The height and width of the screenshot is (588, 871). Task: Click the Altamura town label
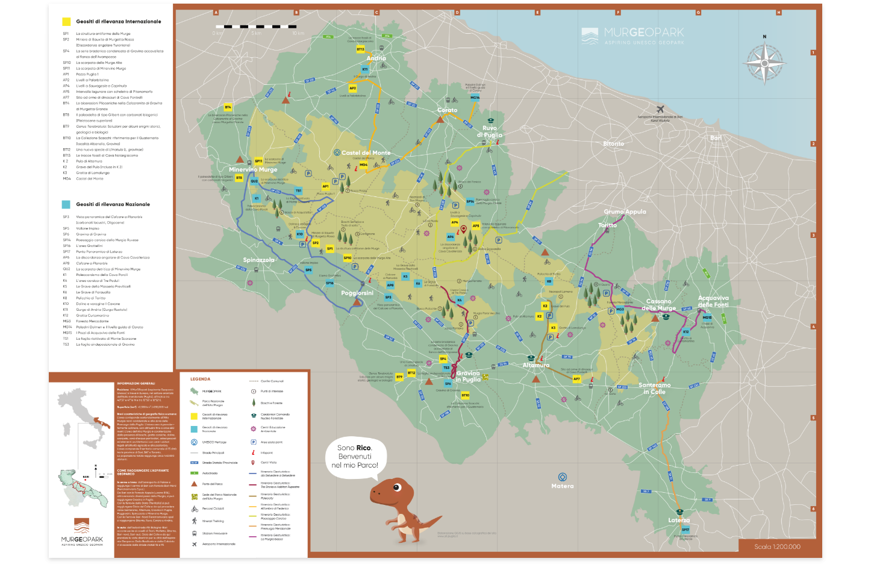pyautogui.click(x=535, y=365)
